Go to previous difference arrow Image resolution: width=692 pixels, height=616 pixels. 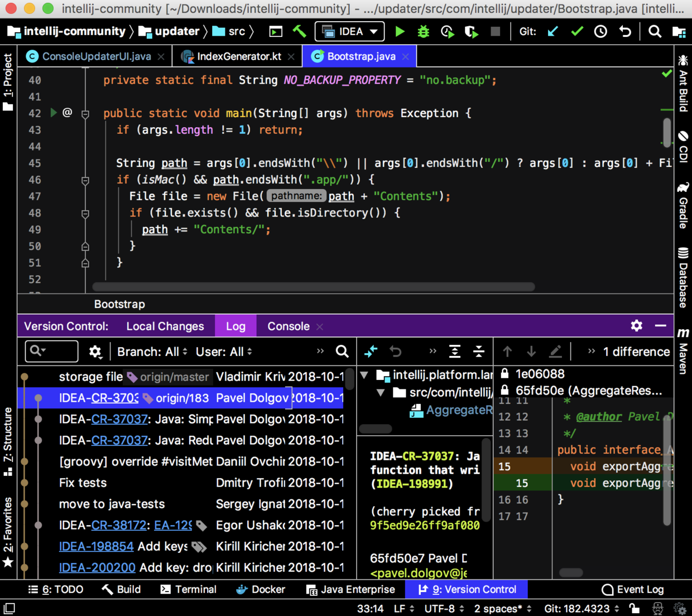click(507, 351)
